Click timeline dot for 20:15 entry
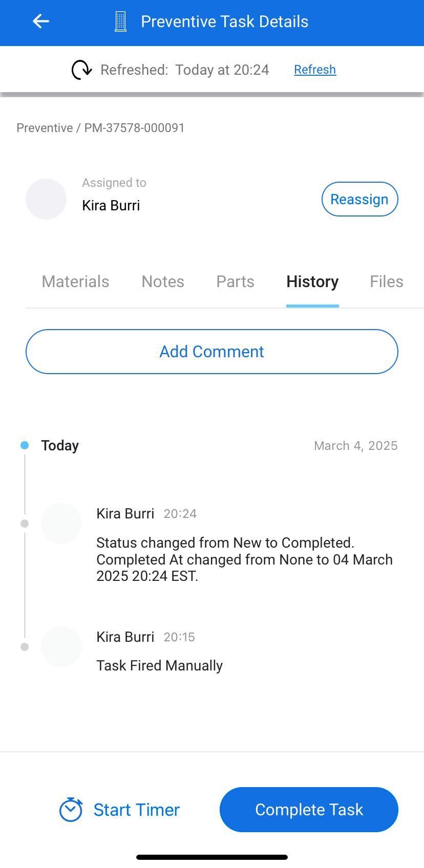This screenshot has height=868, width=424. coord(25,647)
